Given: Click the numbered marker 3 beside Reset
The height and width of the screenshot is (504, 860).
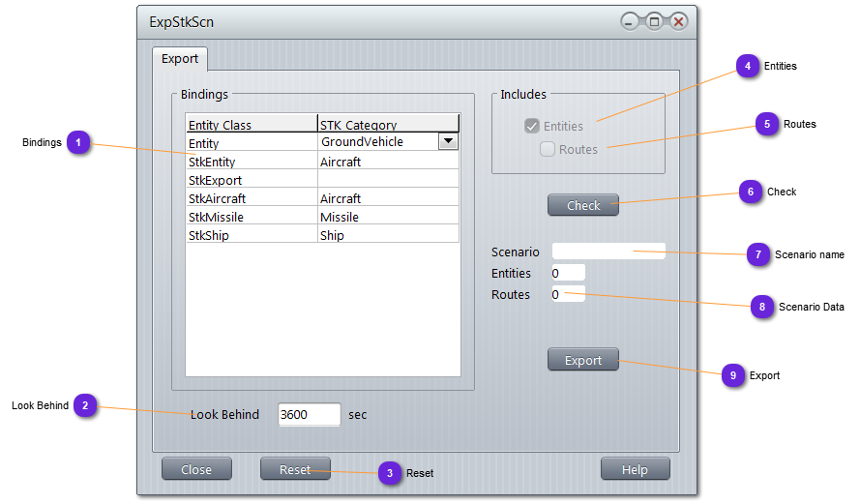Looking at the screenshot, I should pos(390,473).
